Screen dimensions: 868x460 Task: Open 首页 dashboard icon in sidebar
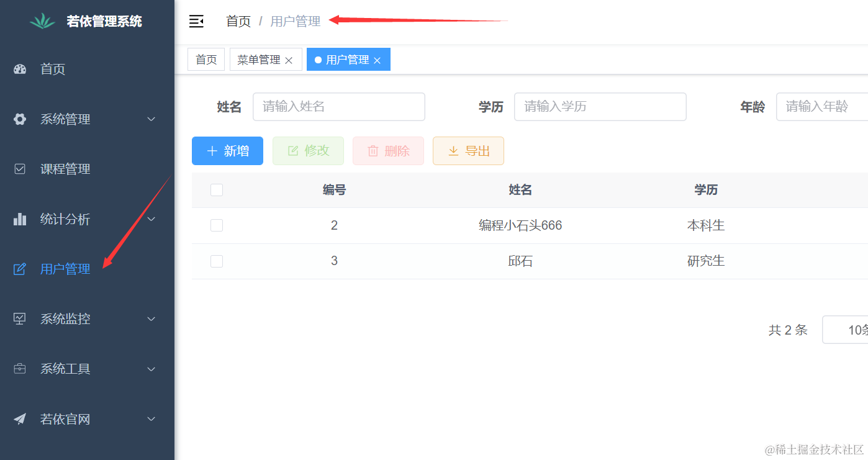[20, 69]
